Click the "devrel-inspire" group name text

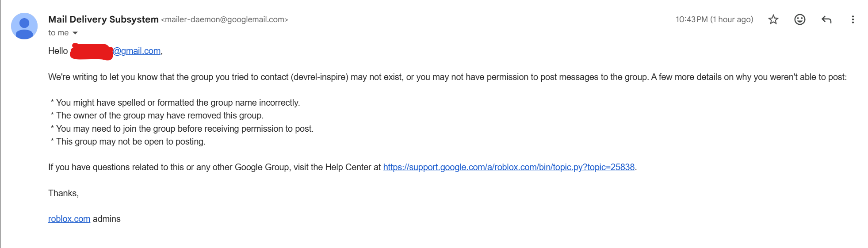click(320, 77)
